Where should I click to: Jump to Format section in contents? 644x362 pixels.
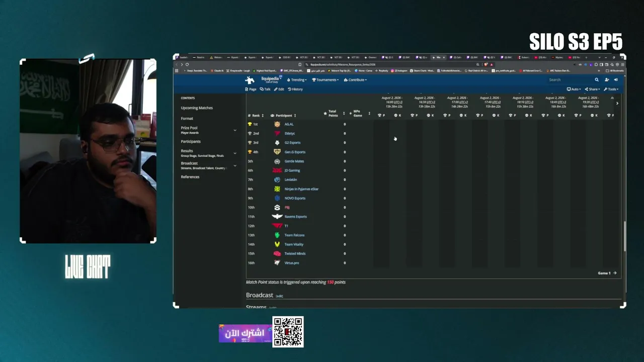[x=187, y=119]
